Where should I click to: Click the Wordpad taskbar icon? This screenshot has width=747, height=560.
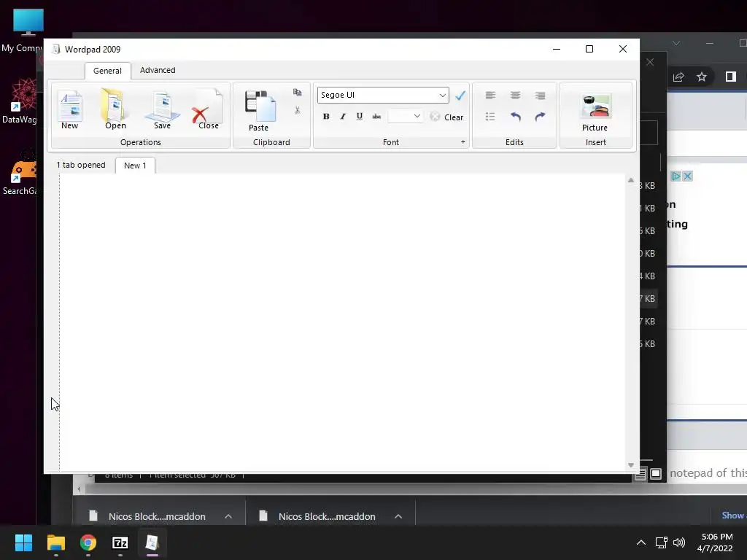pyautogui.click(x=152, y=542)
